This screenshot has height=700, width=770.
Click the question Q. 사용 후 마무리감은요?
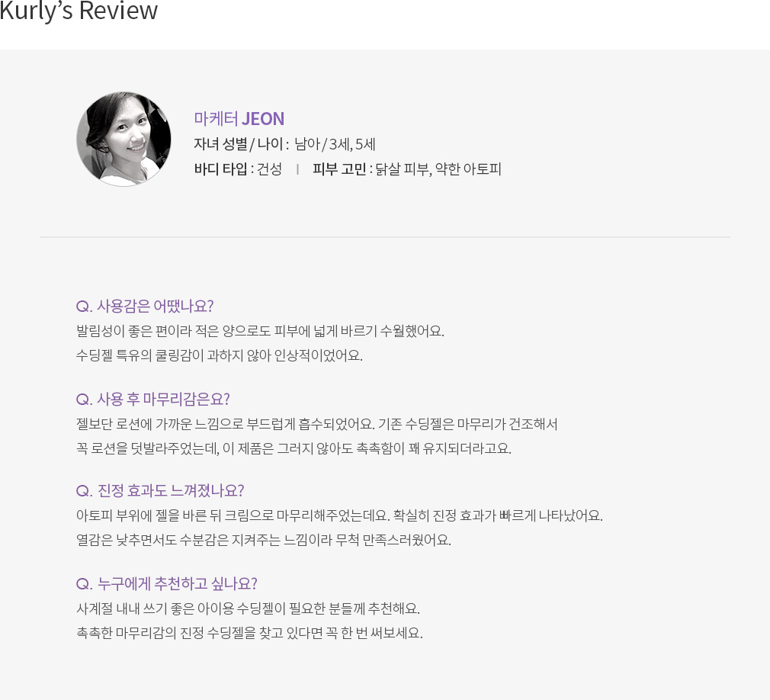152,399
